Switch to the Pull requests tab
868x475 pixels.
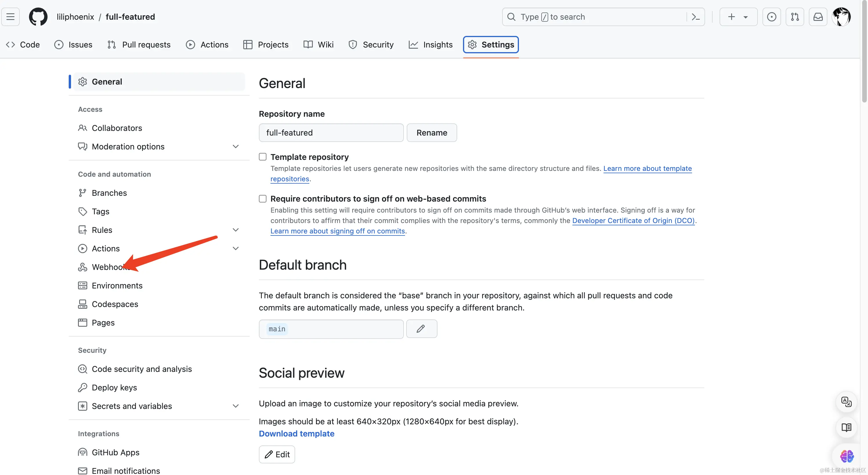(139, 44)
